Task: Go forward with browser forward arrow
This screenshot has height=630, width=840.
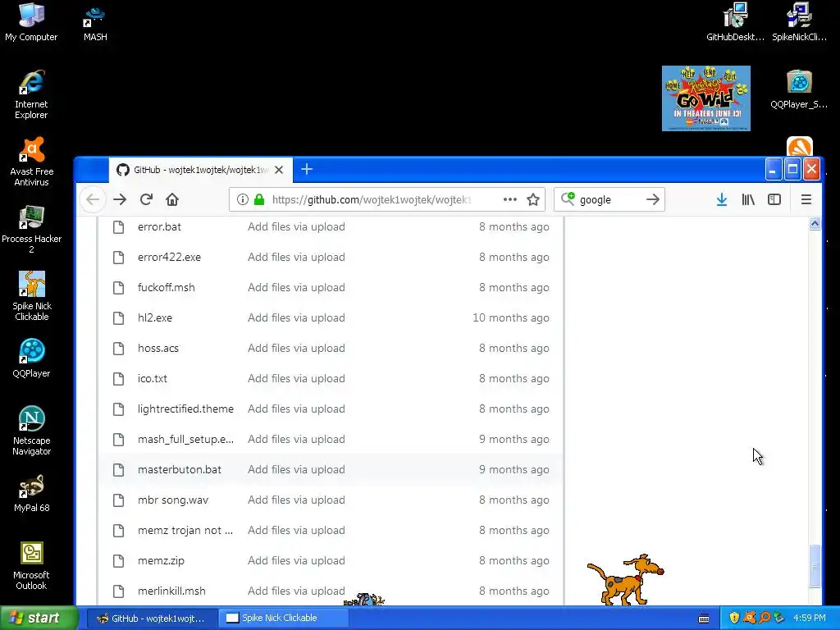Action: [x=120, y=200]
